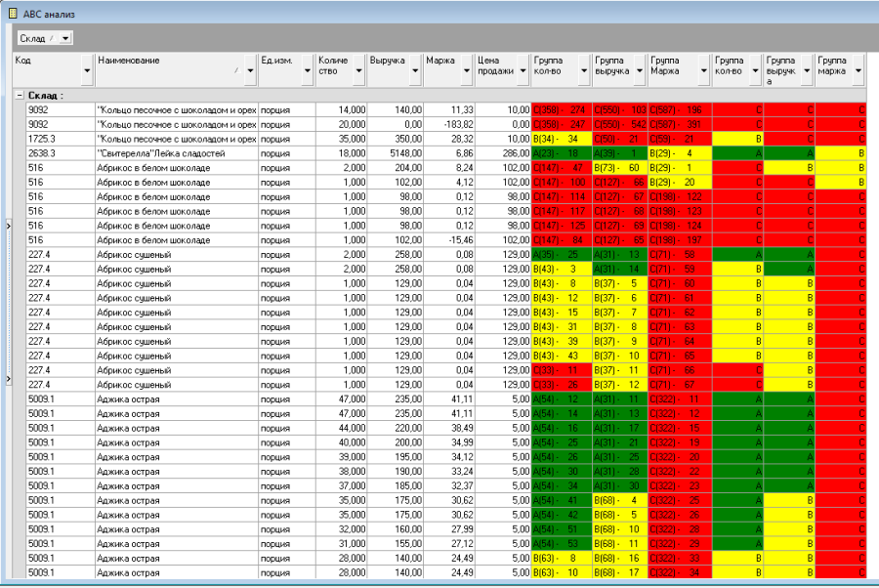Open filter dropdown for Код column
The image size is (879, 588).
(x=87, y=71)
